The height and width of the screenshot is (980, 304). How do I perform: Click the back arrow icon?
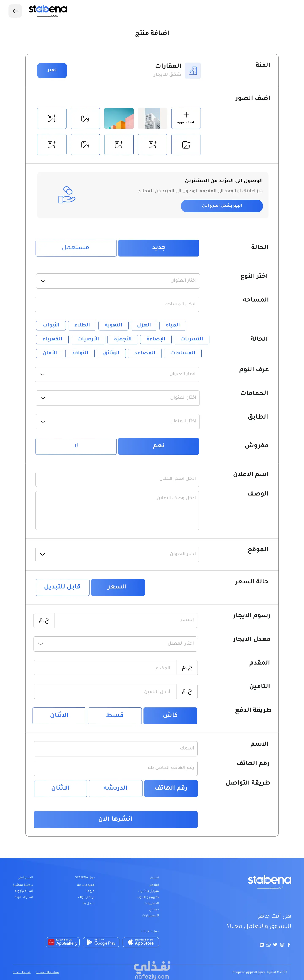(x=15, y=11)
